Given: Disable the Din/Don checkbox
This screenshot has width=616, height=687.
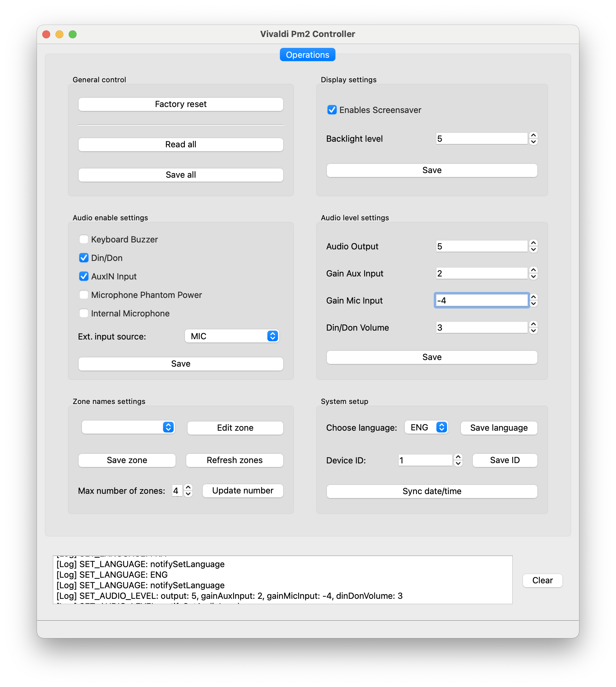Looking at the screenshot, I should [x=84, y=258].
